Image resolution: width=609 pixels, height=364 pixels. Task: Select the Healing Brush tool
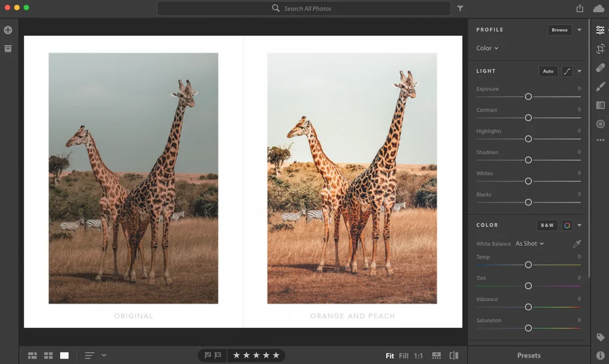coord(600,68)
